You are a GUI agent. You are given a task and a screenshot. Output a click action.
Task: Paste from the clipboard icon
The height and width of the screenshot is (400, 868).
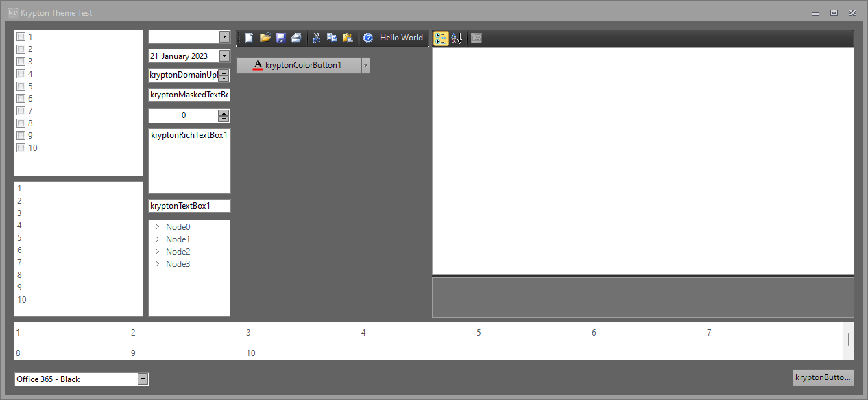click(348, 38)
